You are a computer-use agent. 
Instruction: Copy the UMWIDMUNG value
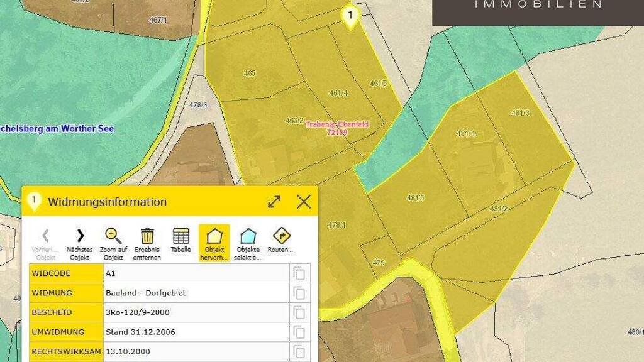[x=299, y=332]
